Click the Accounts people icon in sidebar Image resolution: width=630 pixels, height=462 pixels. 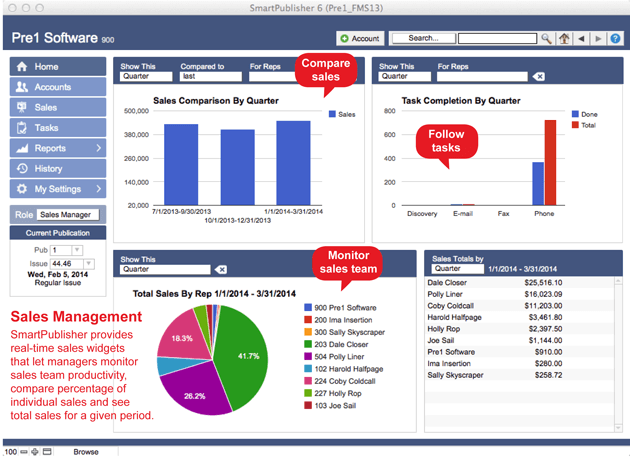click(22, 87)
